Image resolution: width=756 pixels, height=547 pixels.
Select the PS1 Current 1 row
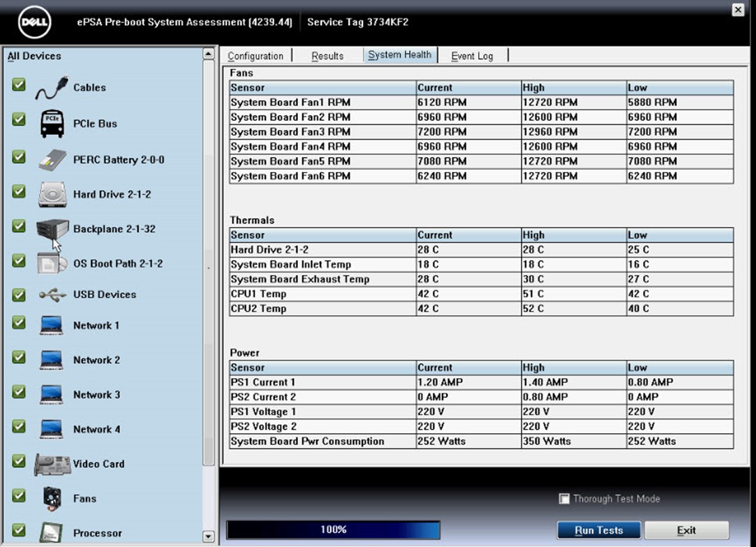[481, 383]
